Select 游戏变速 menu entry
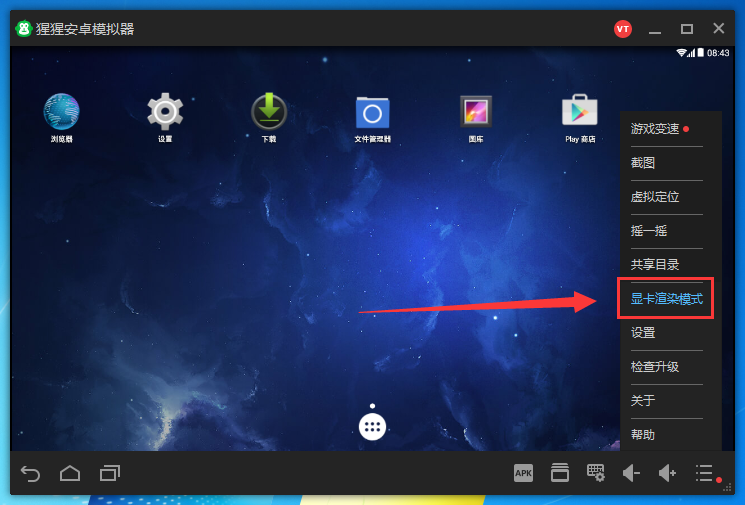Screen dimensions: 745x505 (x=655, y=129)
